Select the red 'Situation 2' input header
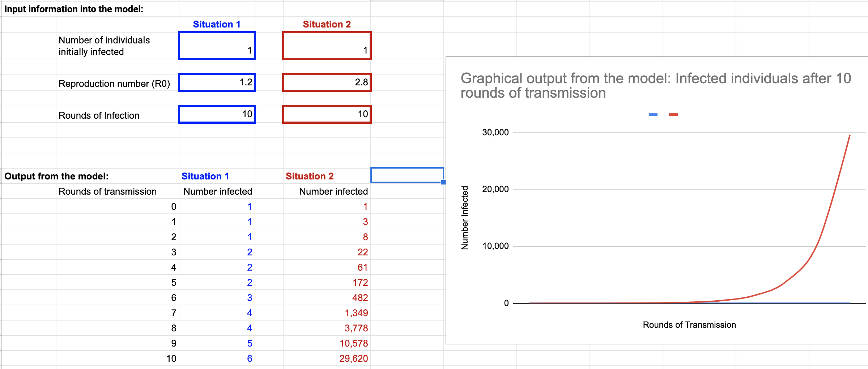Viewport: 868px width, 369px height. tap(327, 24)
